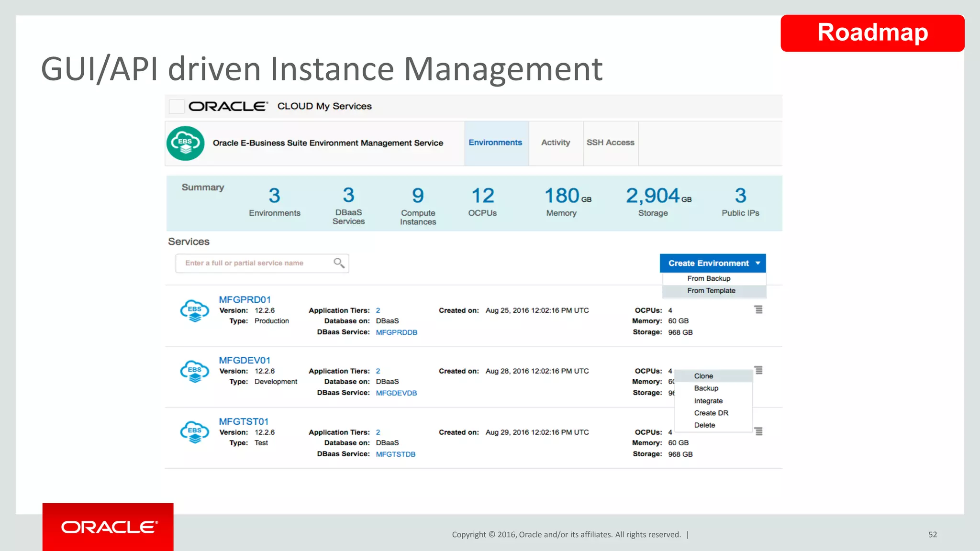The width and height of the screenshot is (980, 551).
Task: Choose From Template in the create menu
Action: (x=714, y=291)
